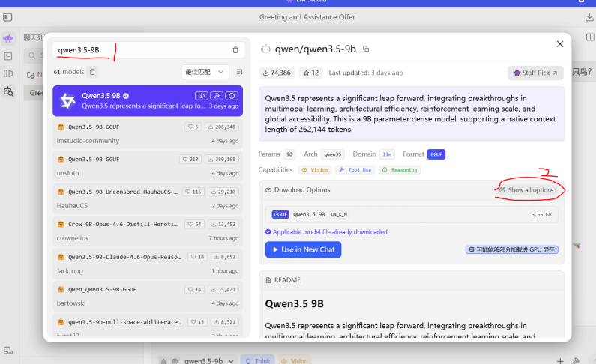Click the Tool Use capability tag
Image resolution: width=596 pixels, height=364 pixels.
click(355, 170)
